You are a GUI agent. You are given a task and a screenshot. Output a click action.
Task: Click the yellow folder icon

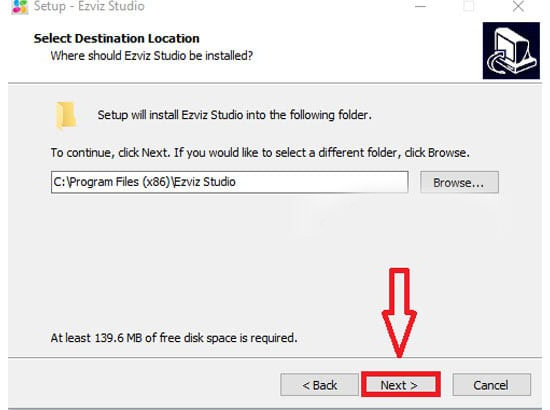point(66,115)
